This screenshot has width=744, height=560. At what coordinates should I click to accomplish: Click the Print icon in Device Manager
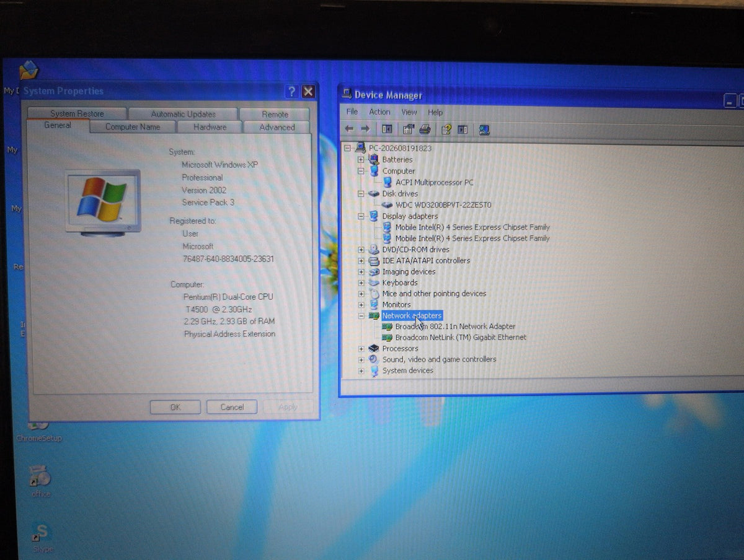coord(425,129)
